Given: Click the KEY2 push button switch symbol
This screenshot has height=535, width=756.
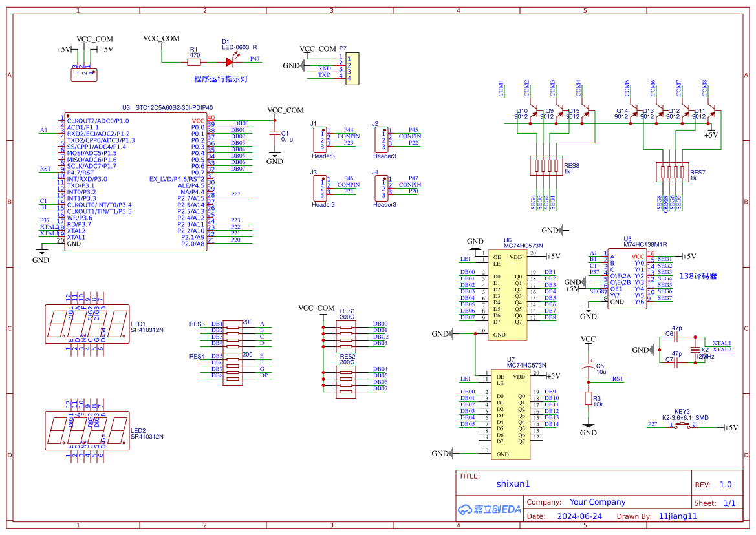Looking at the screenshot, I should click(682, 425).
